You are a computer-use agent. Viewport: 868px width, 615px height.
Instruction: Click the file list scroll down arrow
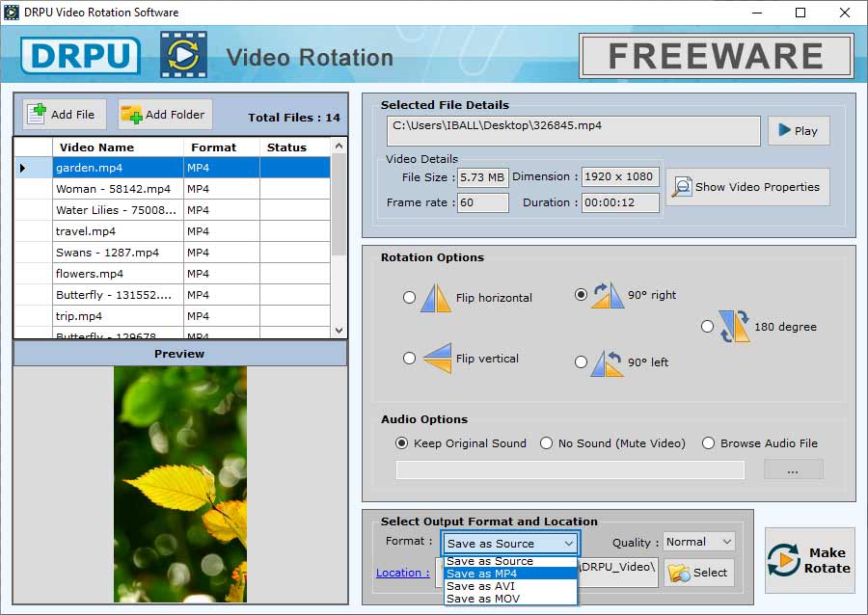pos(339,331)
